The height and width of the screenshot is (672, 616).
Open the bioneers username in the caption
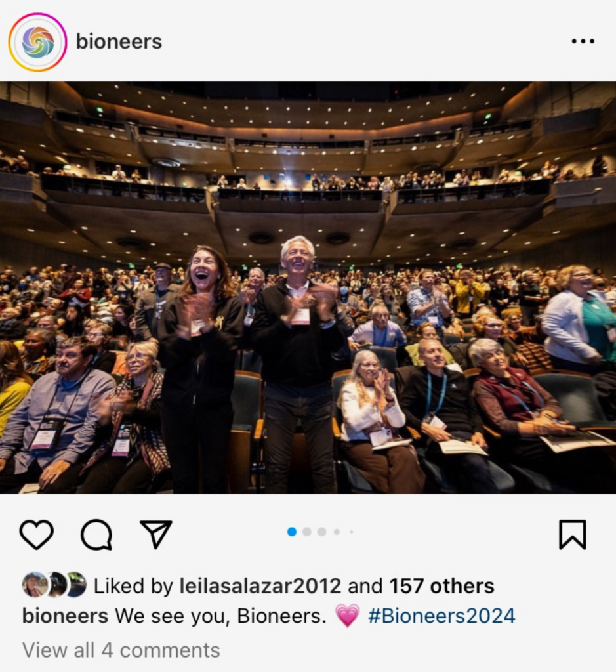point(65,616)
